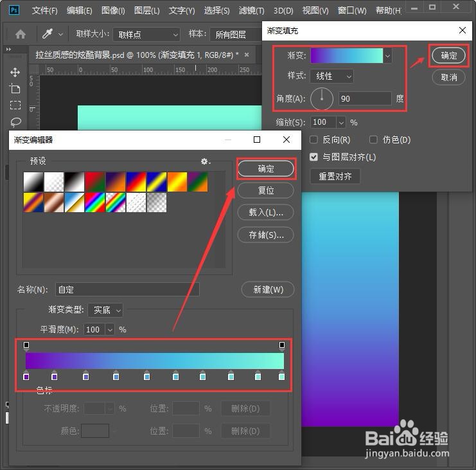This screenshot has height=470, width=476.
Task: Choose the copper gradient preset
Action: coord(54,203)
